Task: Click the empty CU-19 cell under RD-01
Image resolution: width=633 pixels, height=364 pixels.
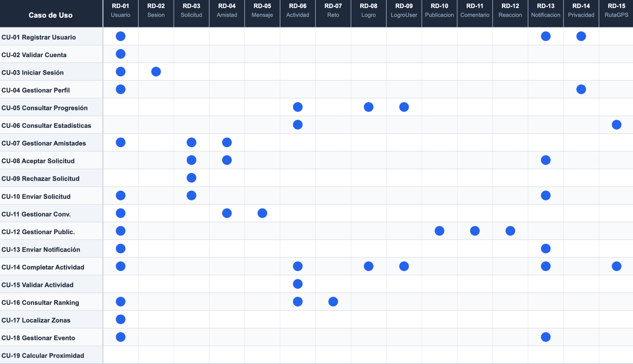Action: 121,355
